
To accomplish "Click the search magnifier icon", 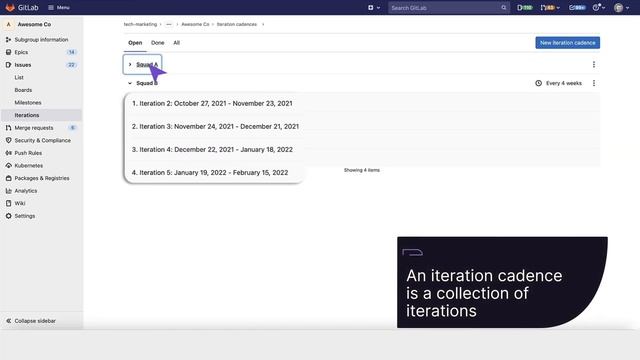I will tap(504, 7).
